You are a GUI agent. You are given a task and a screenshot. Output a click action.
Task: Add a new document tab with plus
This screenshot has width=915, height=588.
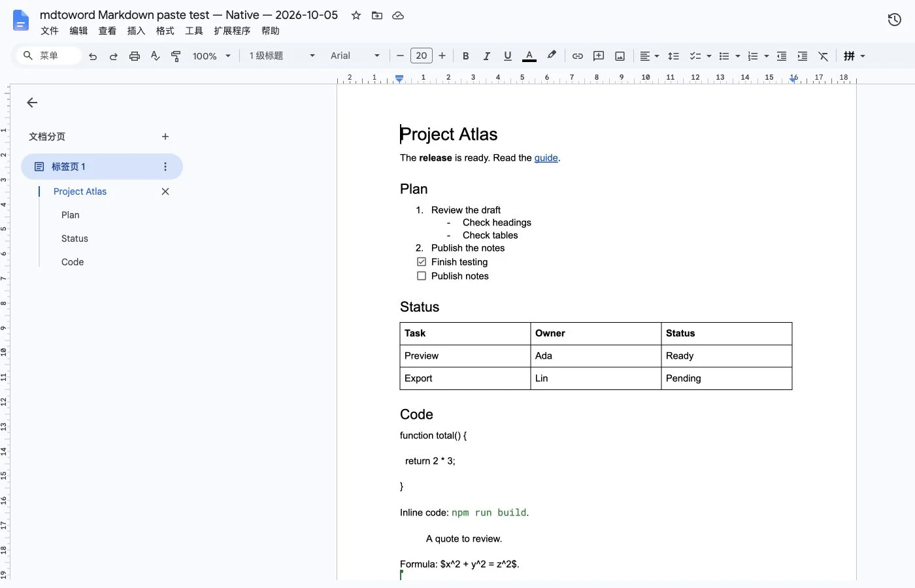click(x=165, y=137)
